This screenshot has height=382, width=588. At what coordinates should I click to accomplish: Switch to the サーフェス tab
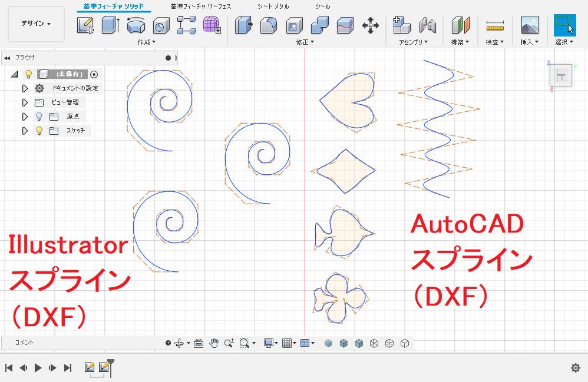tap(201, 6)
